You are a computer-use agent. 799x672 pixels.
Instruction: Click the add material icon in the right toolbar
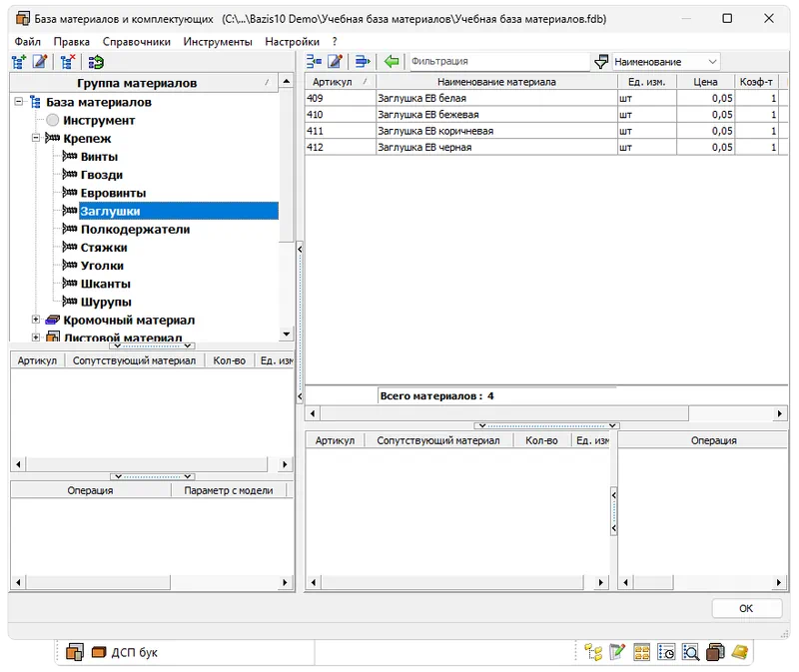point(314,62)
